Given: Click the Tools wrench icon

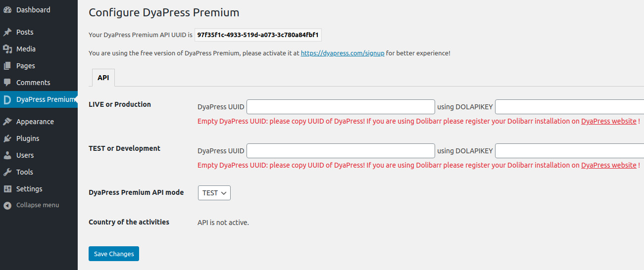Looking at the screenshot, I should click(7, 172).
